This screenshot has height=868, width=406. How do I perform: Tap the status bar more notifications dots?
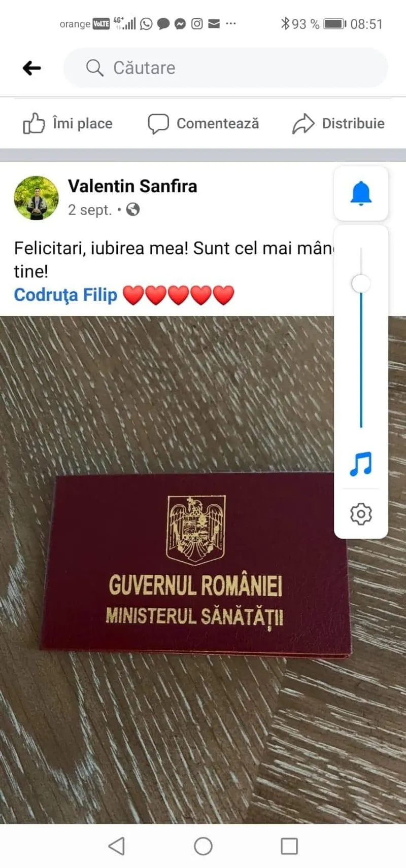pos(231,23)
